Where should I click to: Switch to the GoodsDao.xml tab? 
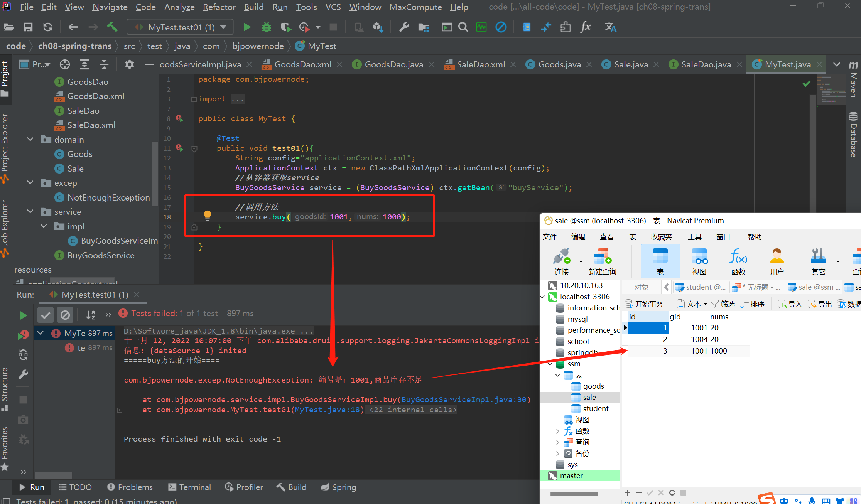(x=302, y=64)
